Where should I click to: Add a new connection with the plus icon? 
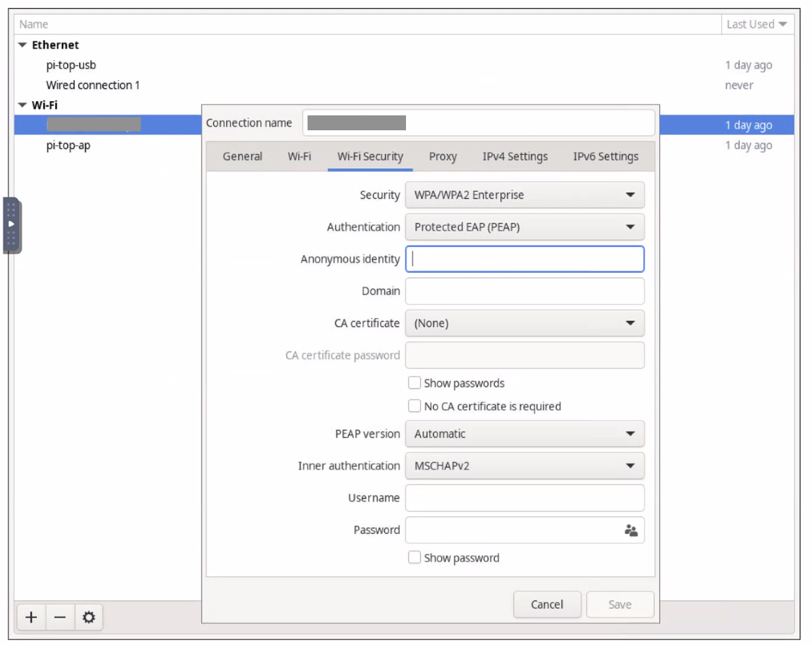tap(31, 617)
